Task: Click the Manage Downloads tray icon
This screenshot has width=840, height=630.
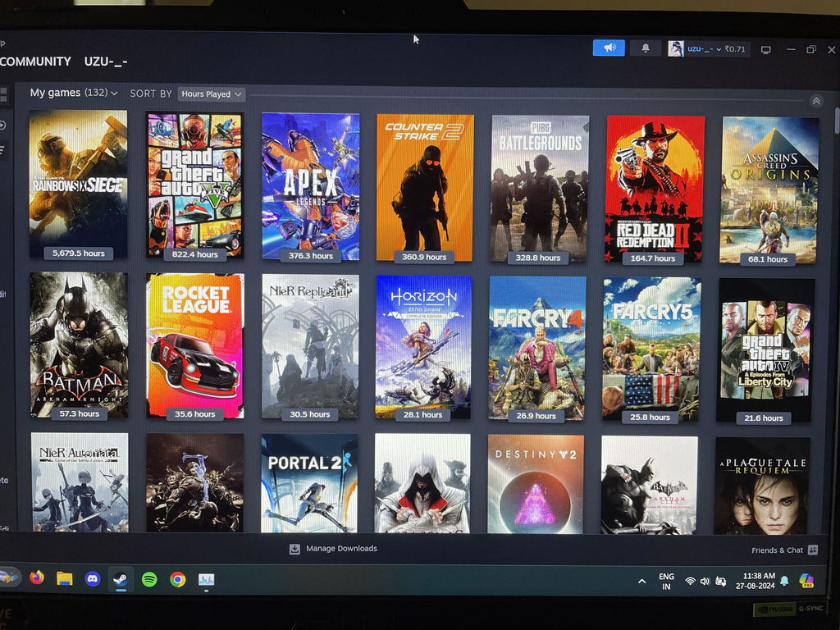Action: 294,549
